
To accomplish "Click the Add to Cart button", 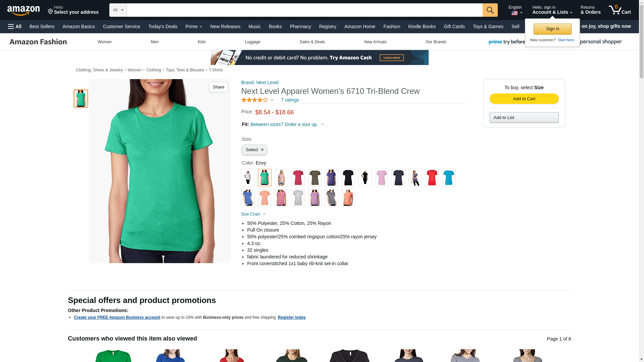I will coord(524,99).
